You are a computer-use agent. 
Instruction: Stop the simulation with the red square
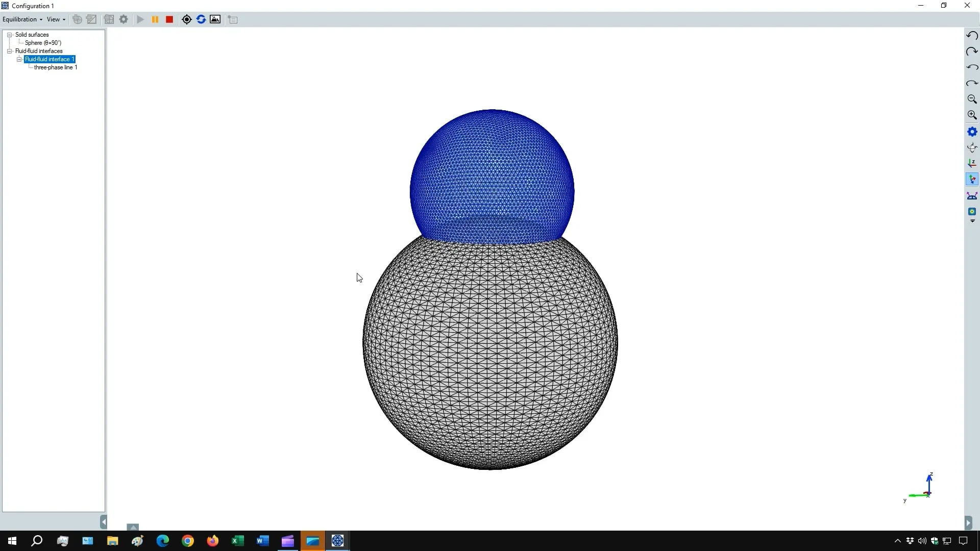coord(169,19)
